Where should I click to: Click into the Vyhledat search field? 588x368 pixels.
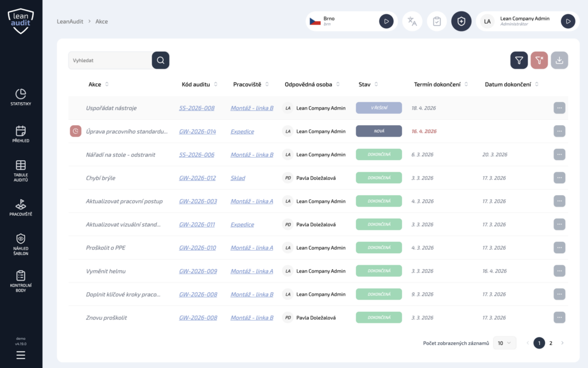110,60
